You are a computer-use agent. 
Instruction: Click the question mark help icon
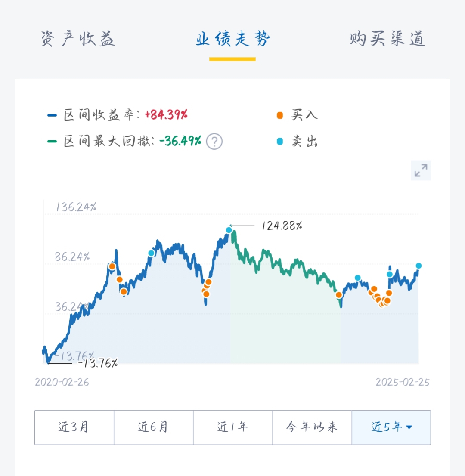pos(214,141)
